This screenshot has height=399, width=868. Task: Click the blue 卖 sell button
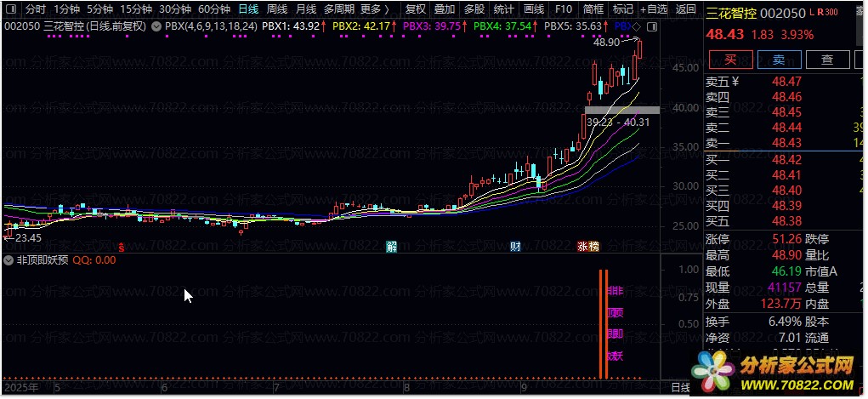(779, 60)
